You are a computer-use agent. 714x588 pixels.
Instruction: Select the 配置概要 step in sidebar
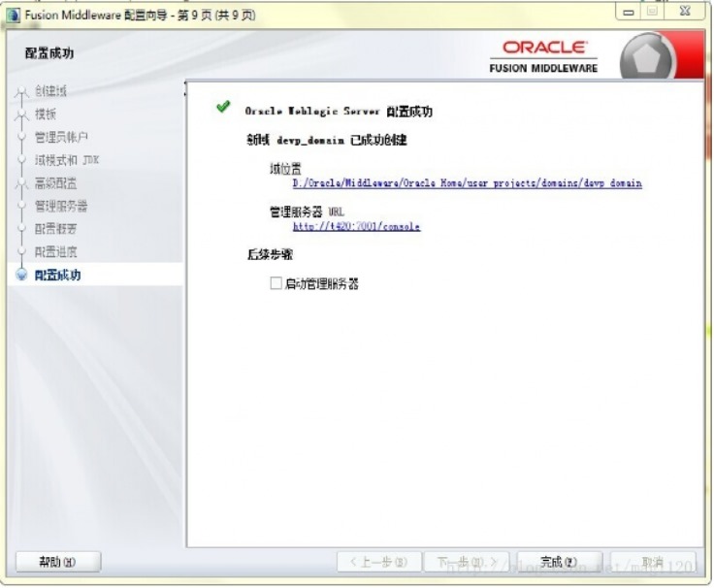coord(55,229)
